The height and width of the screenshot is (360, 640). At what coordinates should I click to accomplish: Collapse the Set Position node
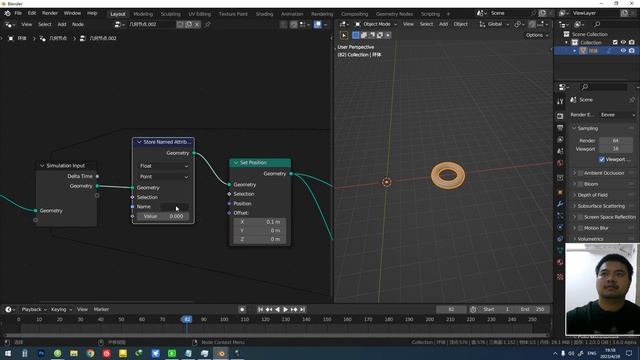point(236,163)
